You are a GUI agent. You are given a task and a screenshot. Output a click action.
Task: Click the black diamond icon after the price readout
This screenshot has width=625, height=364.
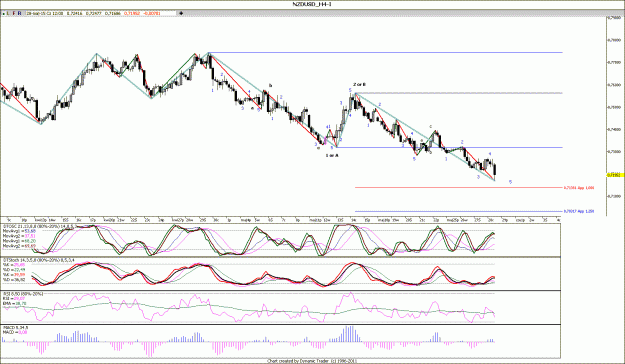point(181,13)
